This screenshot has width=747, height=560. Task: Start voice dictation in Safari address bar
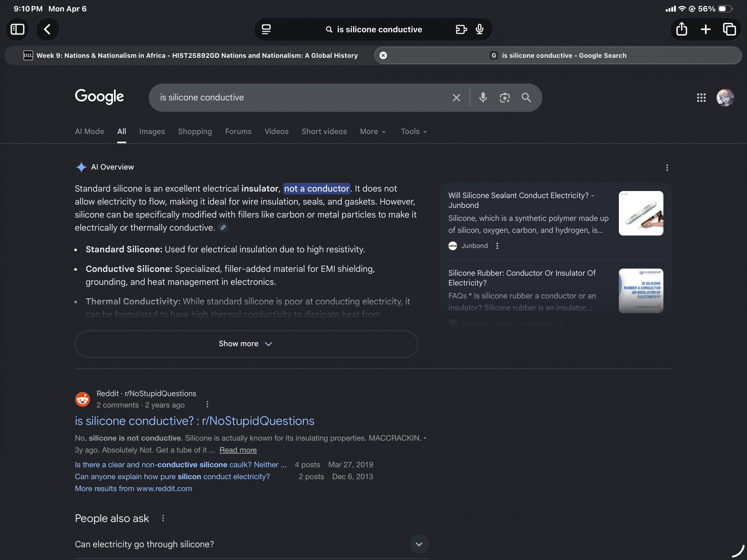click(480, 29)
